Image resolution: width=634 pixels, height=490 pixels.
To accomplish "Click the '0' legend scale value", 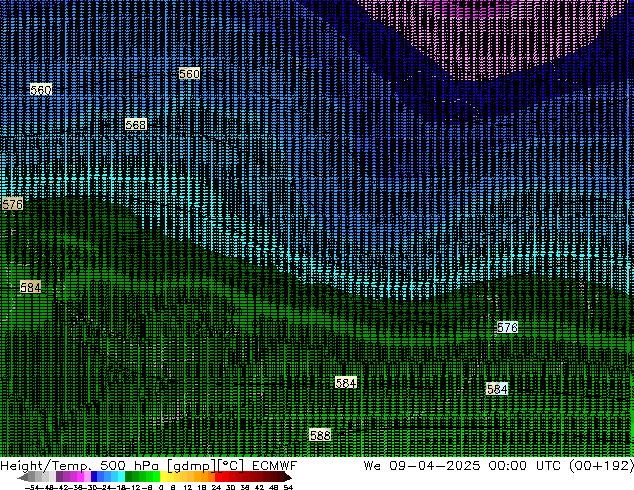I will [x=161, y=487].
